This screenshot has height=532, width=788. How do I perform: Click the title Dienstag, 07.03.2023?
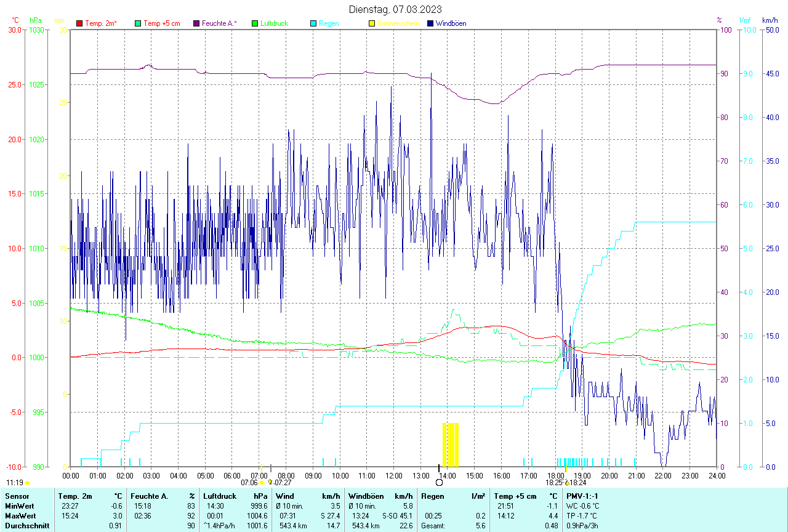point(395,9)
